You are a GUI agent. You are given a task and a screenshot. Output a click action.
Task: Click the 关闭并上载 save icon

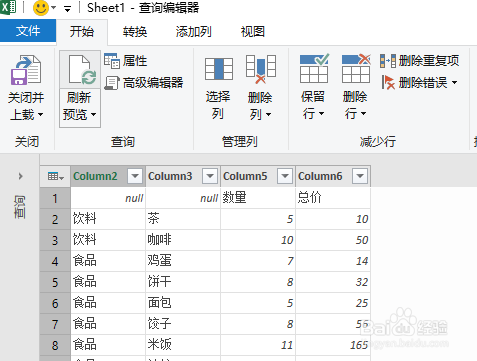(26, 69)
